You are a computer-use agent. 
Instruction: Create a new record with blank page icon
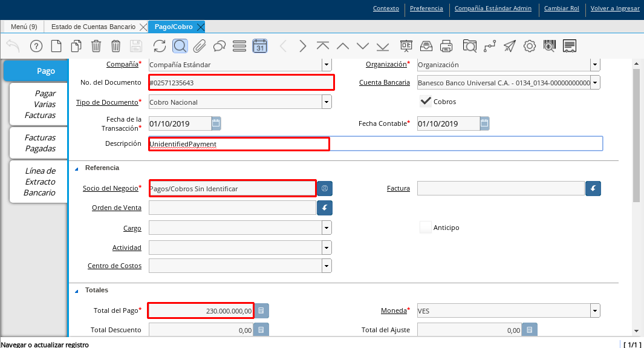pos(56,46)
